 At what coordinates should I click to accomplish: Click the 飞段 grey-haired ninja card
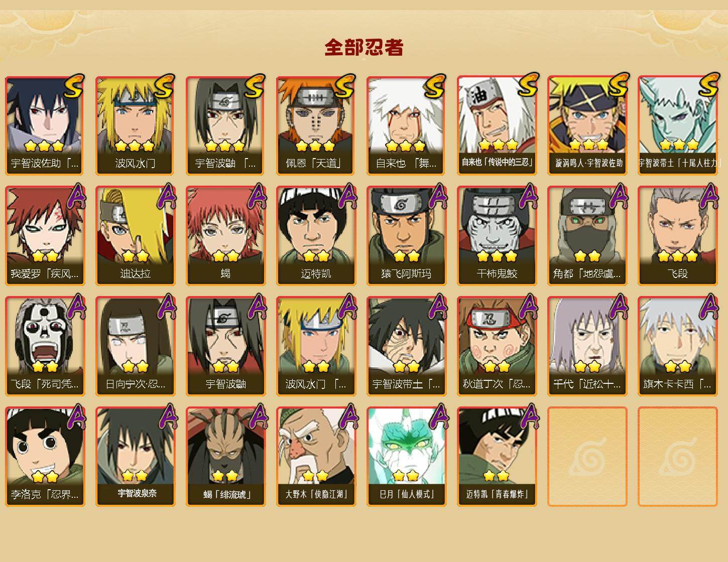click(677, 236)
